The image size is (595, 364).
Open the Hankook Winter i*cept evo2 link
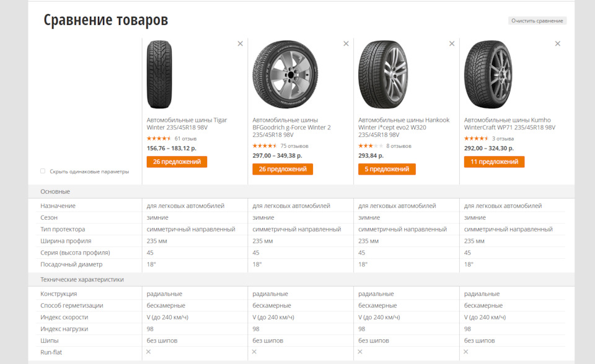click(403, 128)
